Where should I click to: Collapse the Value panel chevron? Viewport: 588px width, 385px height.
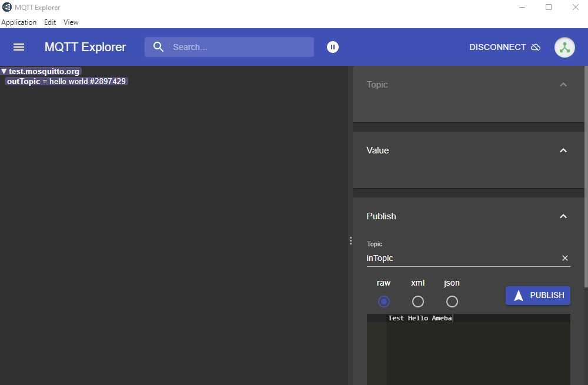[563, 150]
